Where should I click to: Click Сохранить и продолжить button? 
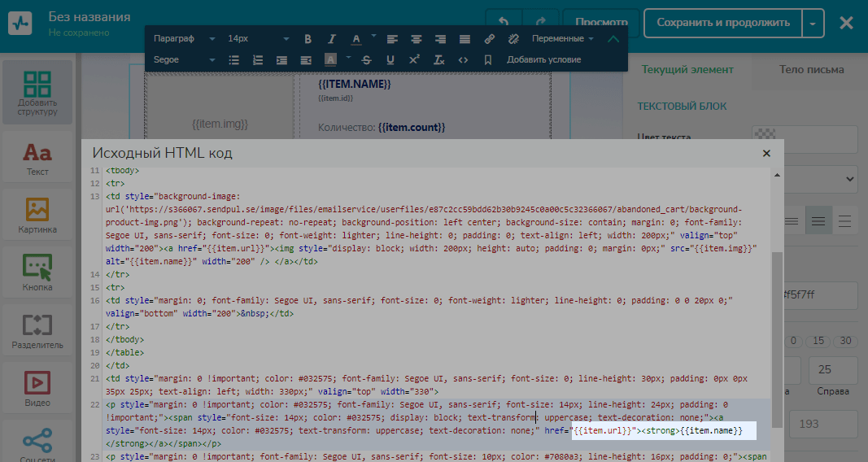coord(722,23)
